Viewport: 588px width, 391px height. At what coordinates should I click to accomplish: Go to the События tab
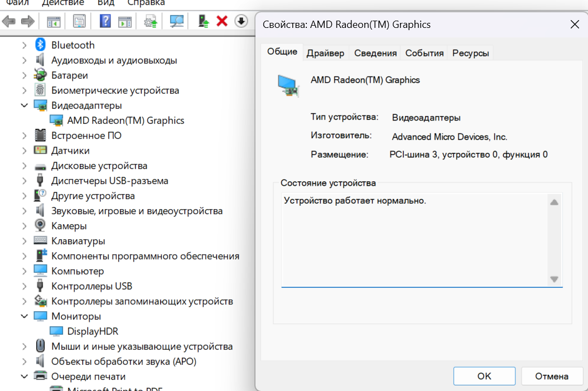[x=425, y=53]
